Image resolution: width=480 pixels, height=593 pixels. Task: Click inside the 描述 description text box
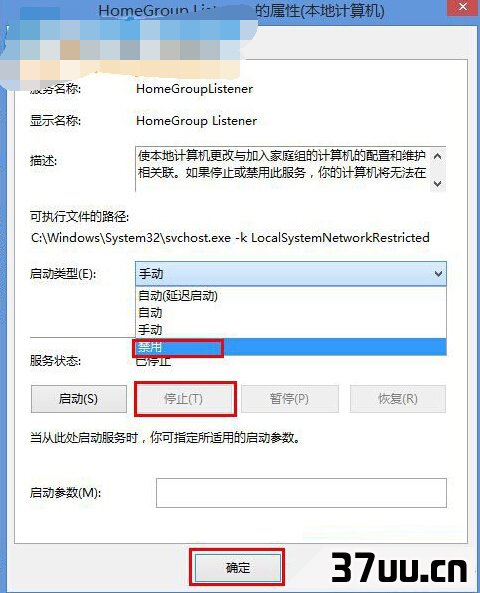pos(283,169)
